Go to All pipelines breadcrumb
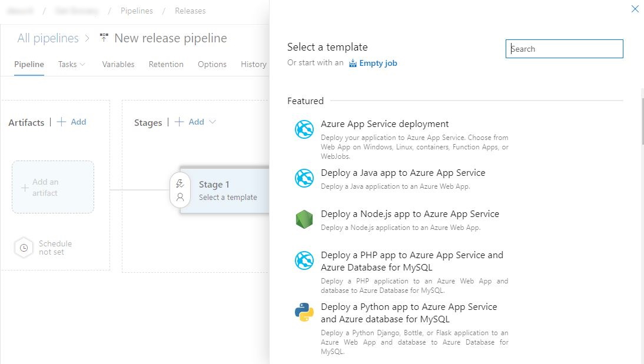Screen dimensions: 644x364 [48, 38]
